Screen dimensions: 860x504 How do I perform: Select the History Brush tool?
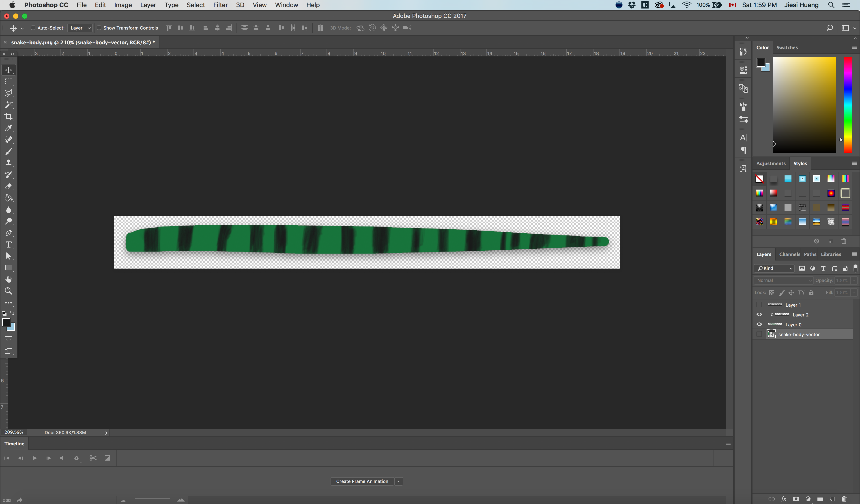[x=9, y=175]
